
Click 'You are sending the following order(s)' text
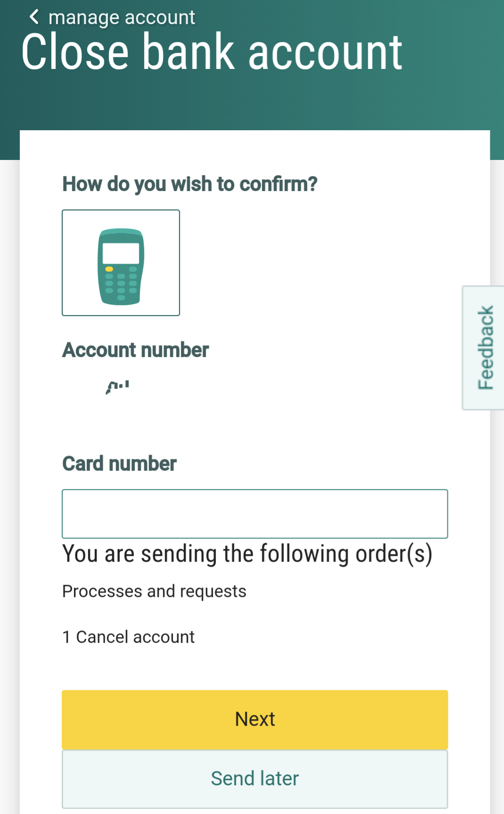pyautogui.click(x=247, y=554)
